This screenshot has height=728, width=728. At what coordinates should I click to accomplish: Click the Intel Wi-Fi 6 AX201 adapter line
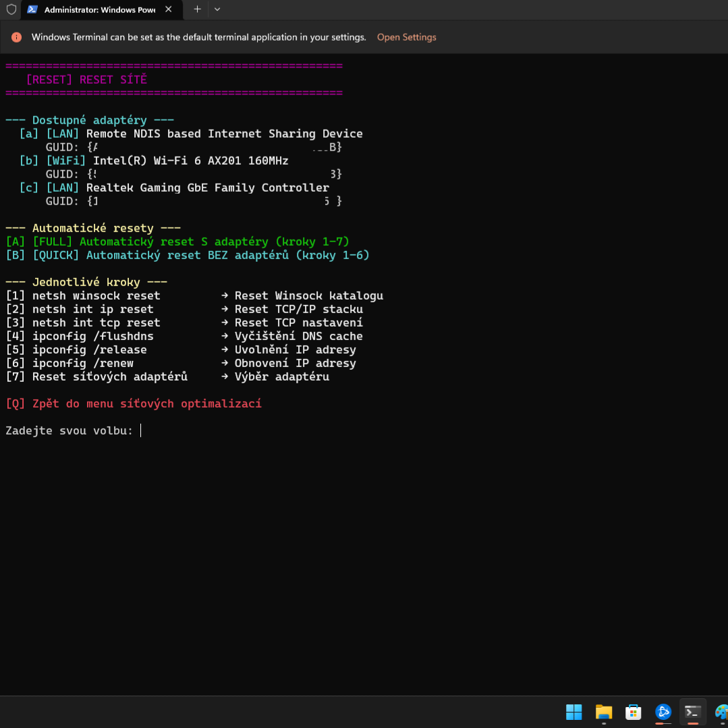click(x=154, y=161)
